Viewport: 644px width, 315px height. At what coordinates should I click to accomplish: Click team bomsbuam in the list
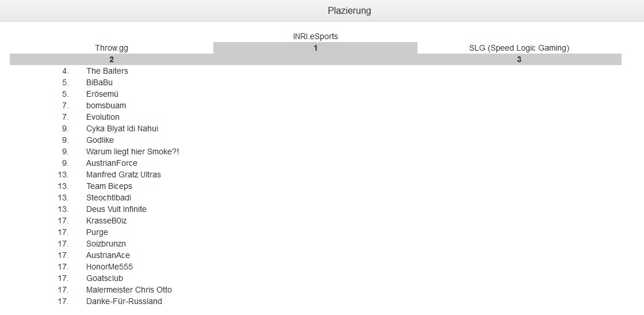point(106,105)
